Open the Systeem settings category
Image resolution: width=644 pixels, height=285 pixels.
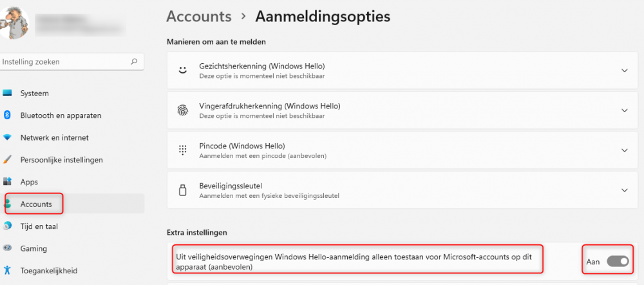click(35, 93)
